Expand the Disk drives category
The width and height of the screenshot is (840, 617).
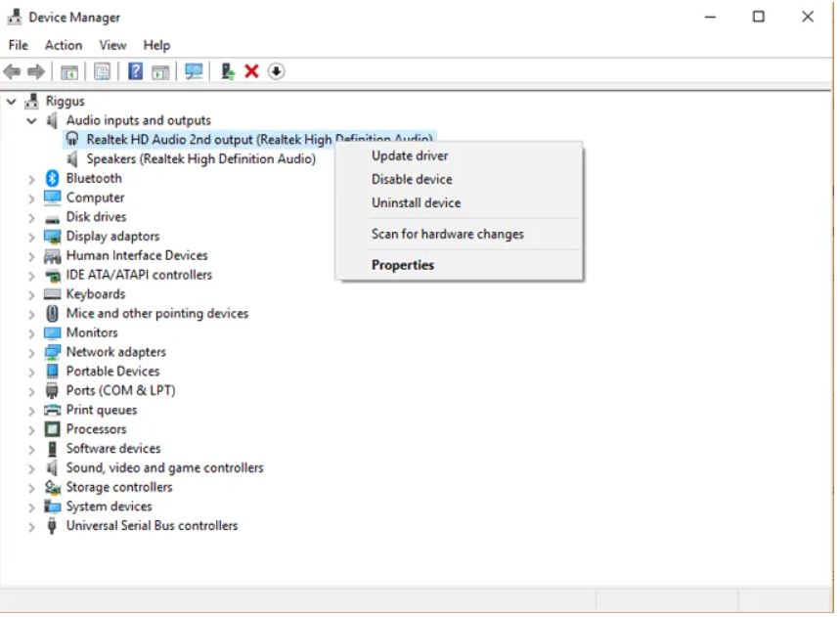tap(31, 217)
